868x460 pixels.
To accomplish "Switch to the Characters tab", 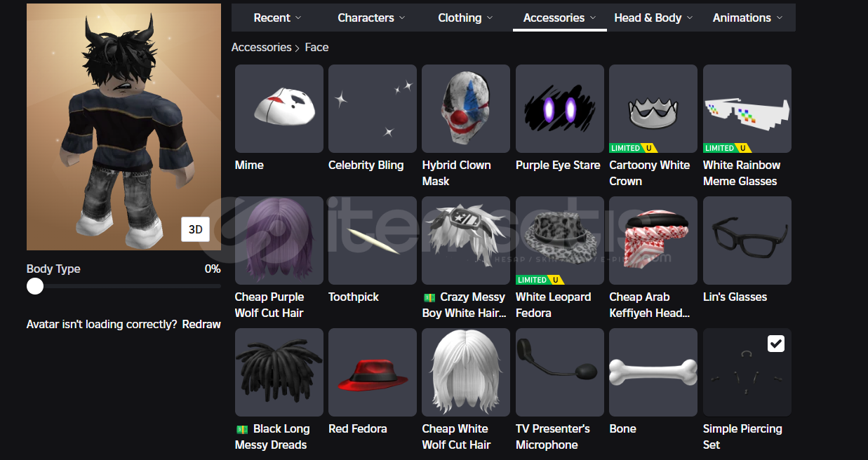I will tap(371, 18).
